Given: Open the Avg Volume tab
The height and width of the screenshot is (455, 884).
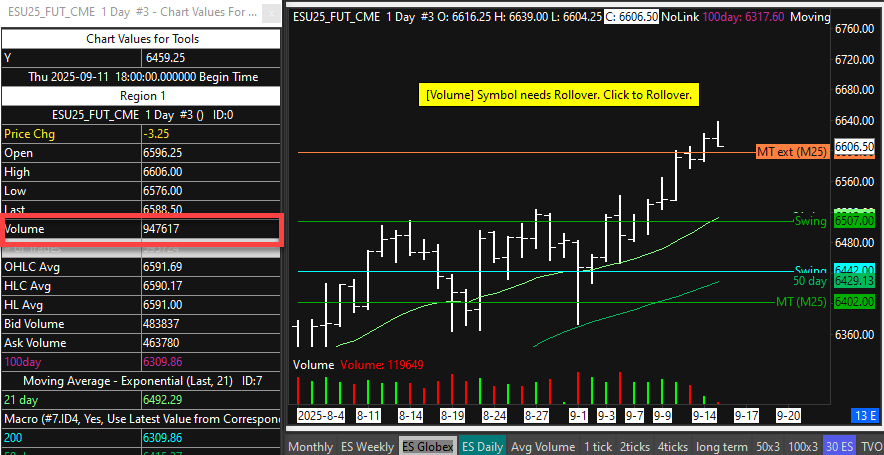Looking at the screenshot, I should (x=543, y=447).
